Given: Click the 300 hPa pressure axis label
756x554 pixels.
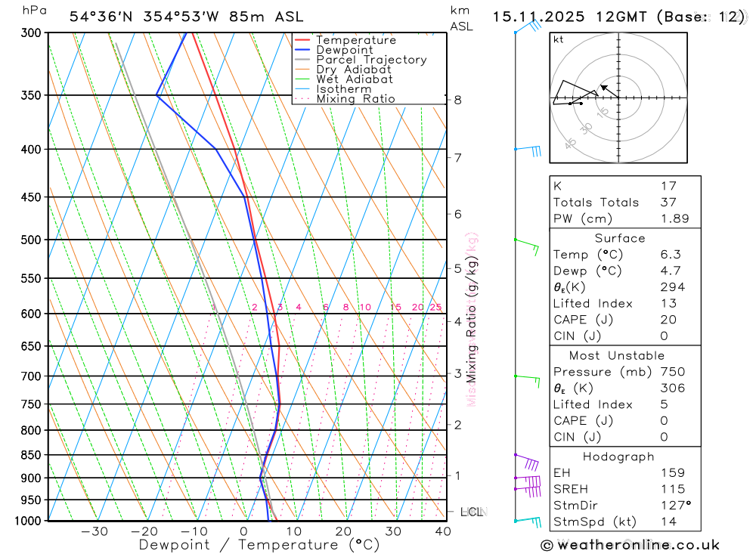Looking at the screenshot, I should pyautogui.click(x=31, y=32).
